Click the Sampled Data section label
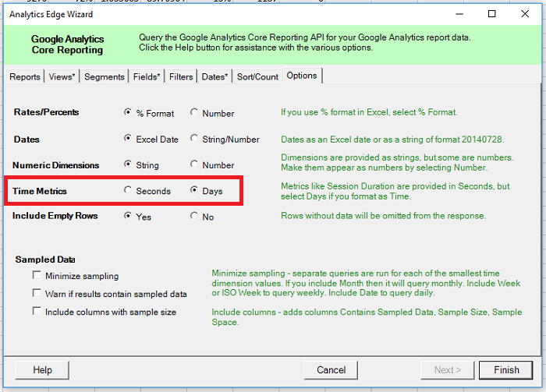 [45, 260]
